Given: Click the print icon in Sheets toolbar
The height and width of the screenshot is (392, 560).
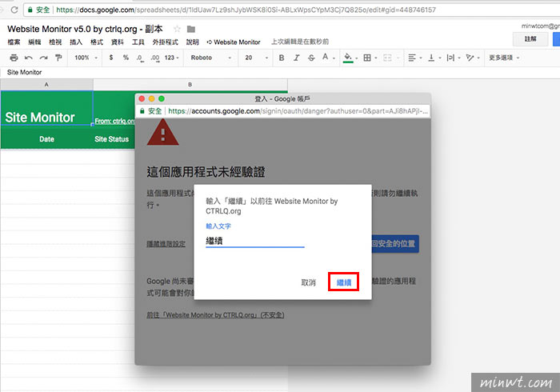Looking at the screenshot, I should 14,58.
